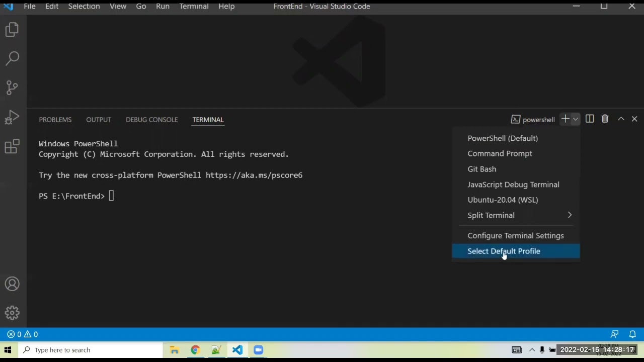This screenshot has width=644, height=362.
Task: Open the Run menu
Action: tap(163, 7)
